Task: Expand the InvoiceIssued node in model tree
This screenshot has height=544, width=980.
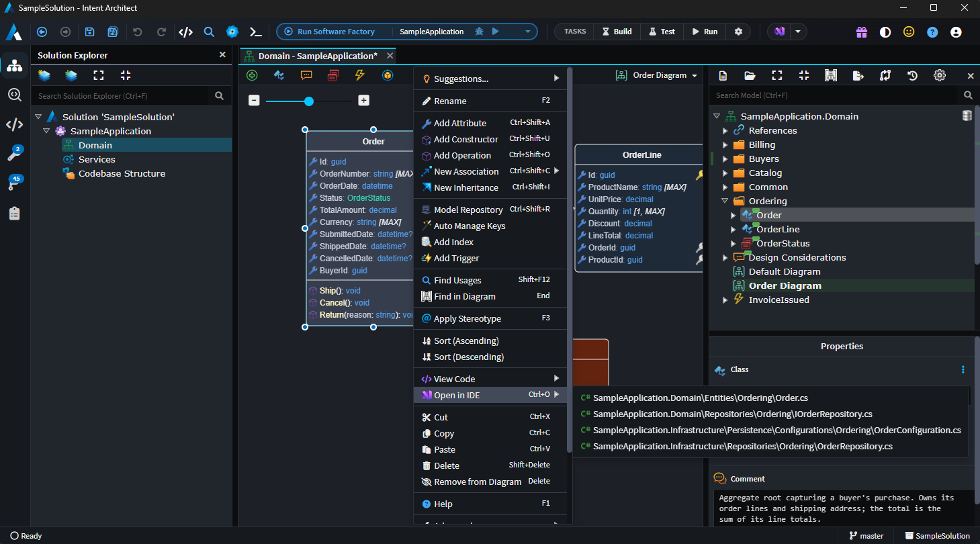Action: pos(725,300)
